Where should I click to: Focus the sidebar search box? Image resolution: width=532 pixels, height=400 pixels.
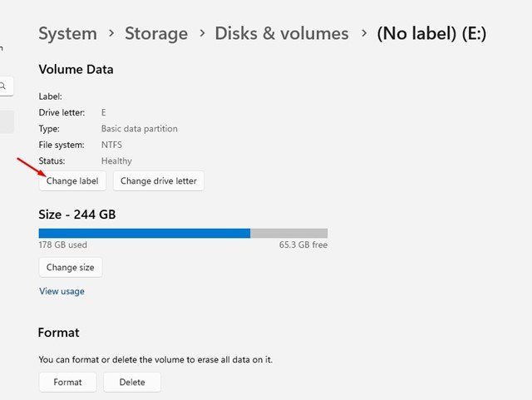coord(7,85)
